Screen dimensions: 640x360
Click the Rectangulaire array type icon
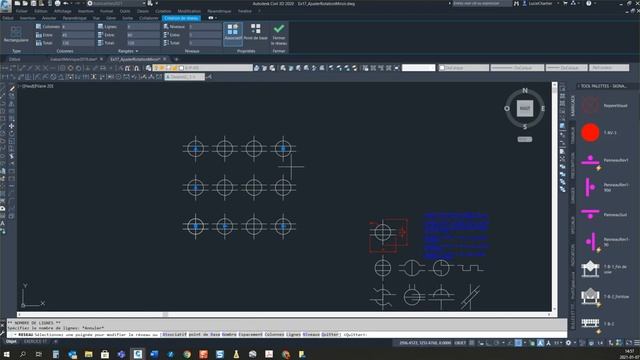point(16,34)
